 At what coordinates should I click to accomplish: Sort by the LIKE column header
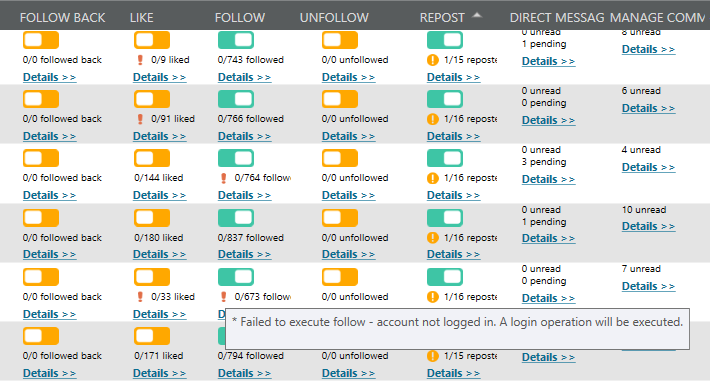tap(142, 18)
